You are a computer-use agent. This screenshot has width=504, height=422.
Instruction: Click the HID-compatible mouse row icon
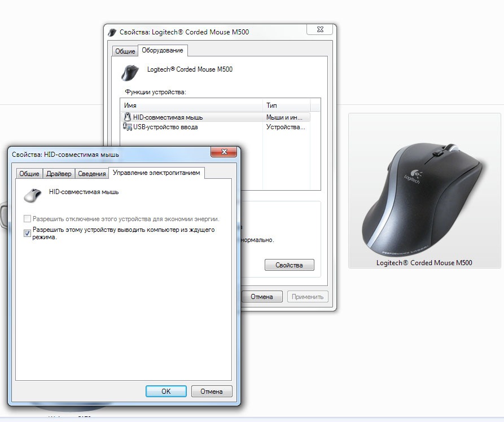coord(128,117)
